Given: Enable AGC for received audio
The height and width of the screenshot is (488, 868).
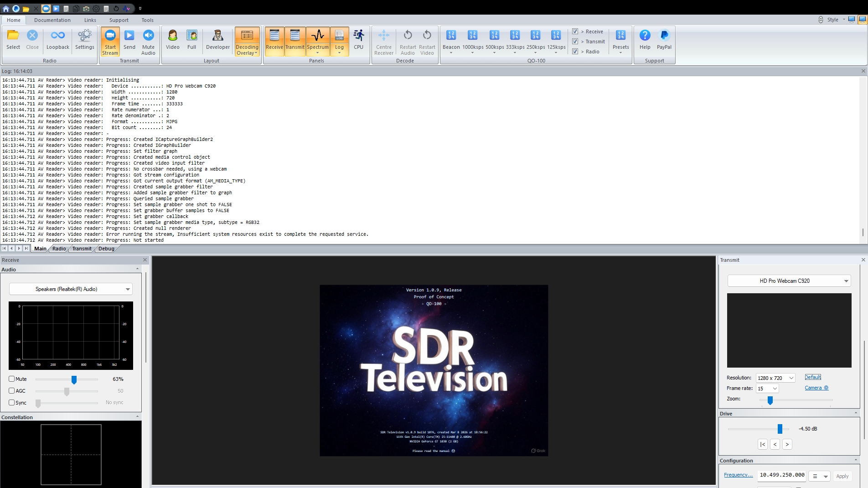Looking at the screenshot, I should [11, 390].
